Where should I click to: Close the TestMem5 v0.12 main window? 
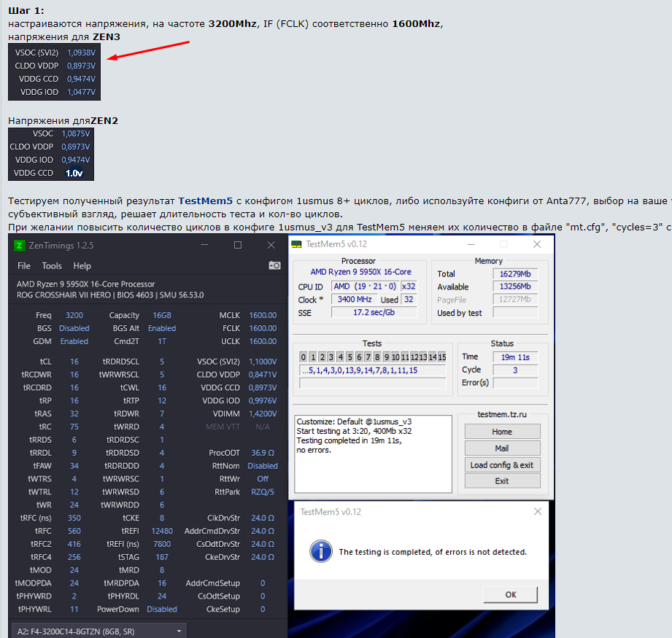tap(536, 244)
